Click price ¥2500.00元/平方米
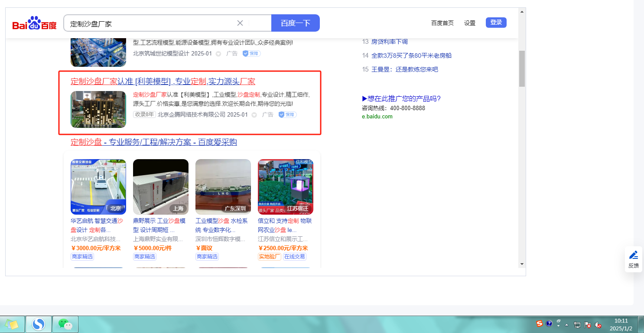 point(283,248)
